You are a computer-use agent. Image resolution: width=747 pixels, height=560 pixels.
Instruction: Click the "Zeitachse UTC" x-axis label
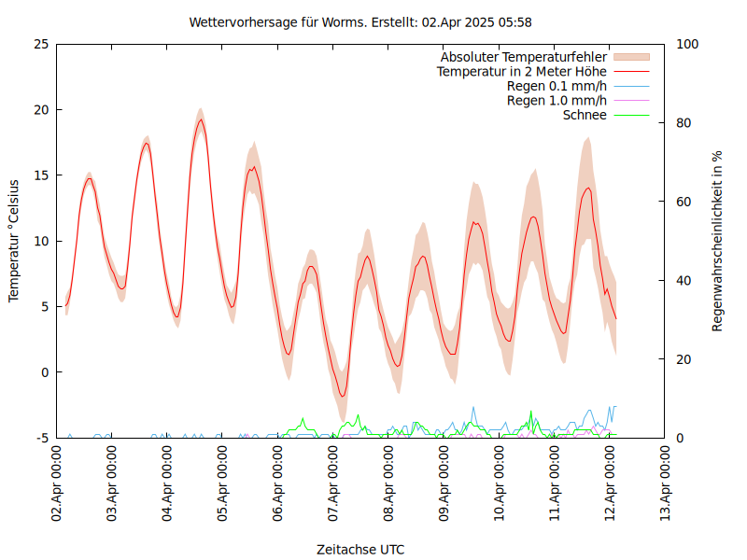360,549
